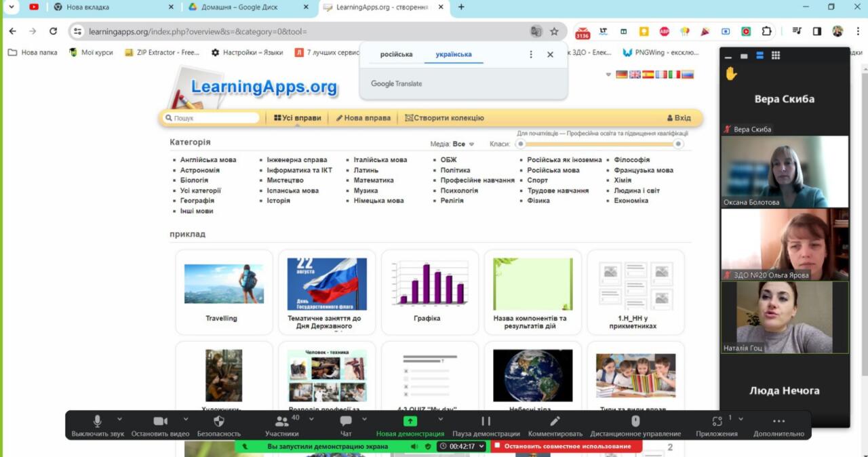Start Новая демонстрация in Zoom
The width and height of the screenshot is (868, 457).
tap(410, 424)
